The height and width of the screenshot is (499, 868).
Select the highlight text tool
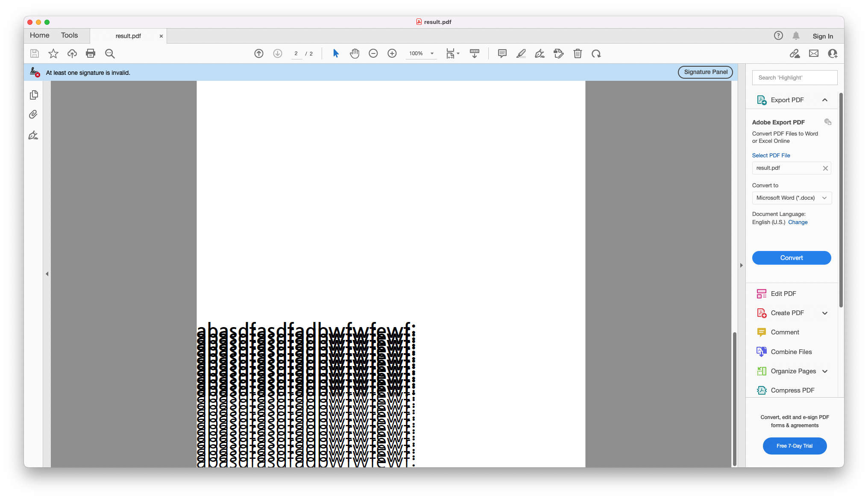521,53
